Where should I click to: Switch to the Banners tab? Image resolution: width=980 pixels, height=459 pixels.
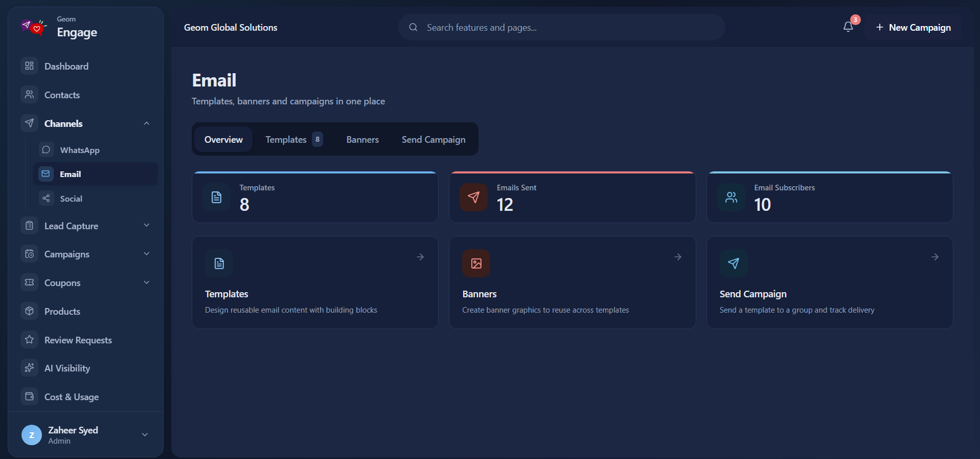tap(362, 139)
